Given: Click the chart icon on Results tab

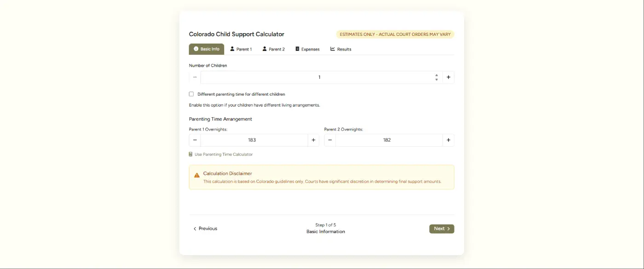Looking at the screenshot, I should tap(332, 49).
